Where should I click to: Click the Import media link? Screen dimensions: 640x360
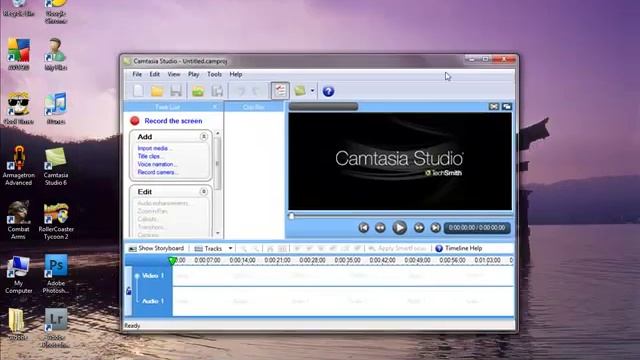tap(153, 148)
